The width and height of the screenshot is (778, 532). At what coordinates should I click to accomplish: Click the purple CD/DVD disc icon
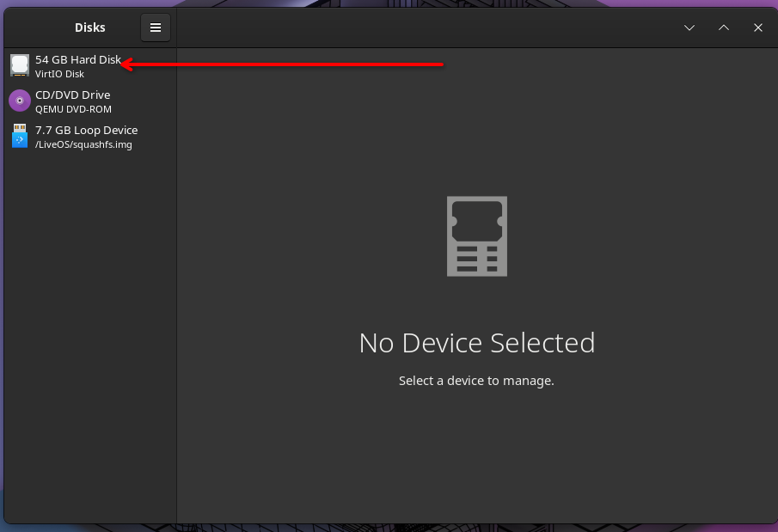[x=20, y=101]
